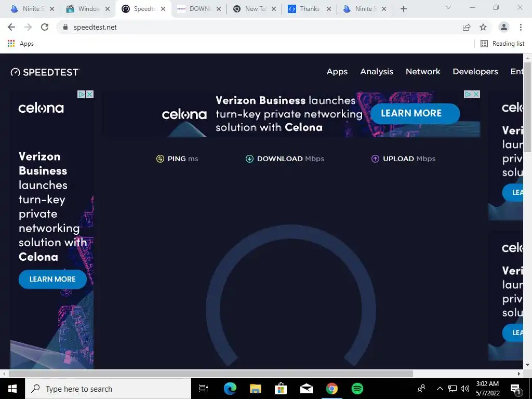The image size is (532, 399).
Task: Open Analysis in Speedtest navigation
Action: [x=377, y=72]
